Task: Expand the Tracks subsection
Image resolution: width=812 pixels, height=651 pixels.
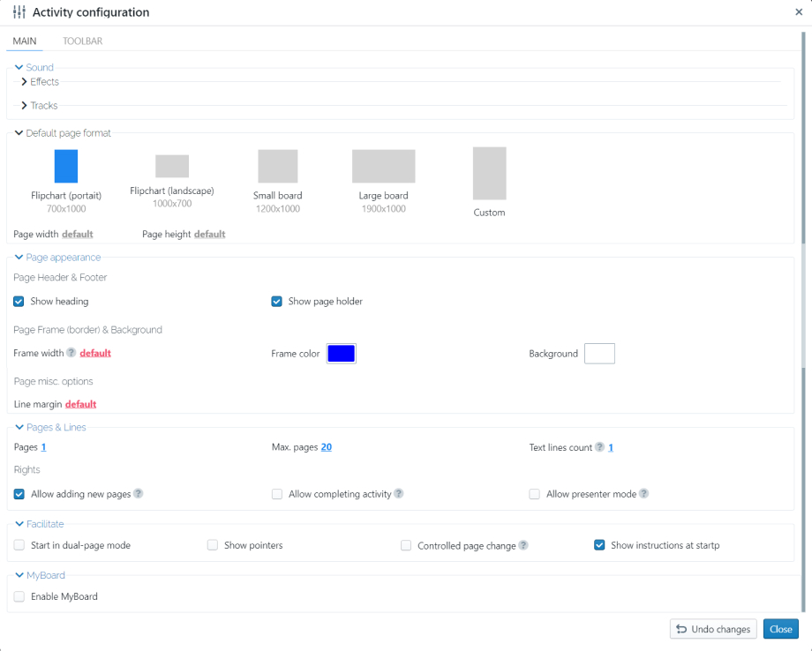Action: coord(39,106)
